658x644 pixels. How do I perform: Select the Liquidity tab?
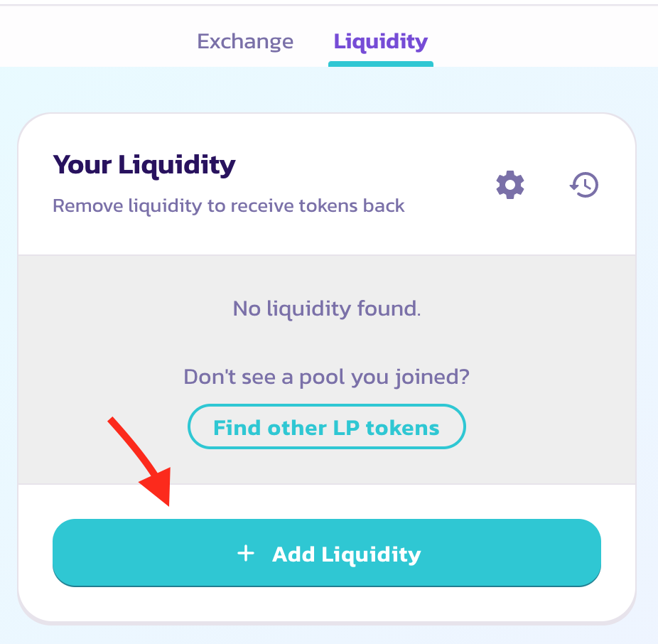[x=381, y=42]
